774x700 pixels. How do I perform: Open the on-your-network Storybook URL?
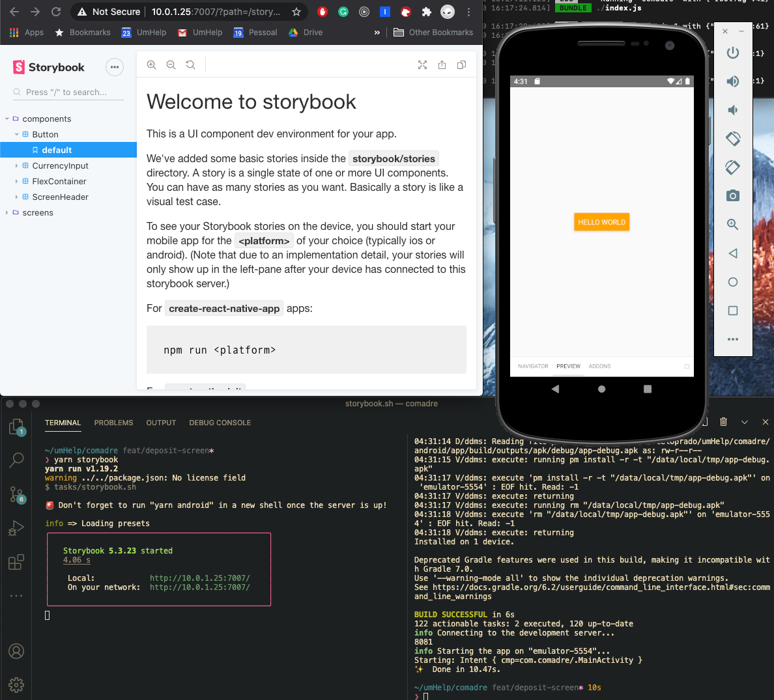(200, 587)
